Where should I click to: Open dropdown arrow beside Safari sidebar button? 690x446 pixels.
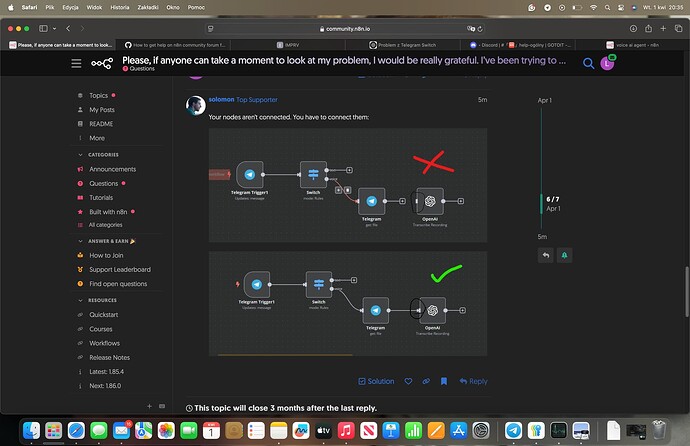pos(54,29)
